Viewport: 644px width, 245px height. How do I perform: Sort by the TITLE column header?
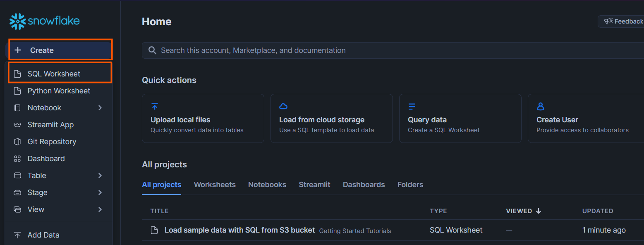(x=159, y=211)
